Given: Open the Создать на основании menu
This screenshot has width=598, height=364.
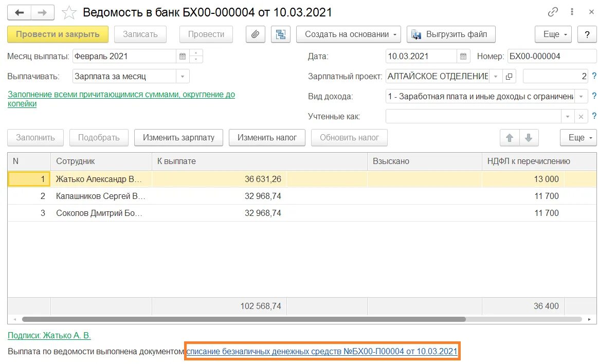Looking at the screenshot, I should [352, 34].
